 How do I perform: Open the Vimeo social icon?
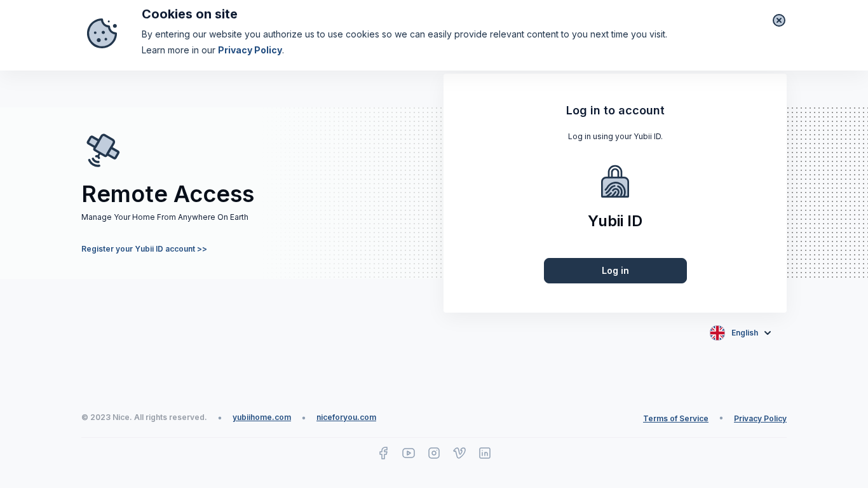459,453
